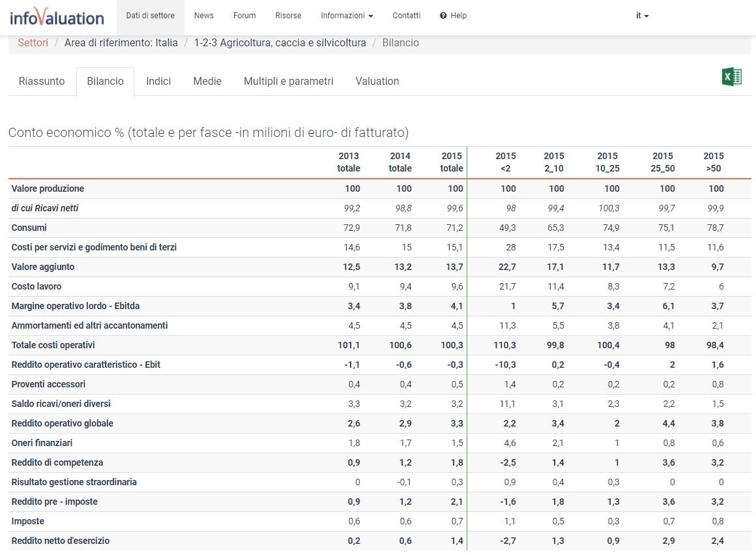Image resolution: width=756 pixels, height=555 pixels.
Task: Open the Contatti page
Action: coord(407,16)
